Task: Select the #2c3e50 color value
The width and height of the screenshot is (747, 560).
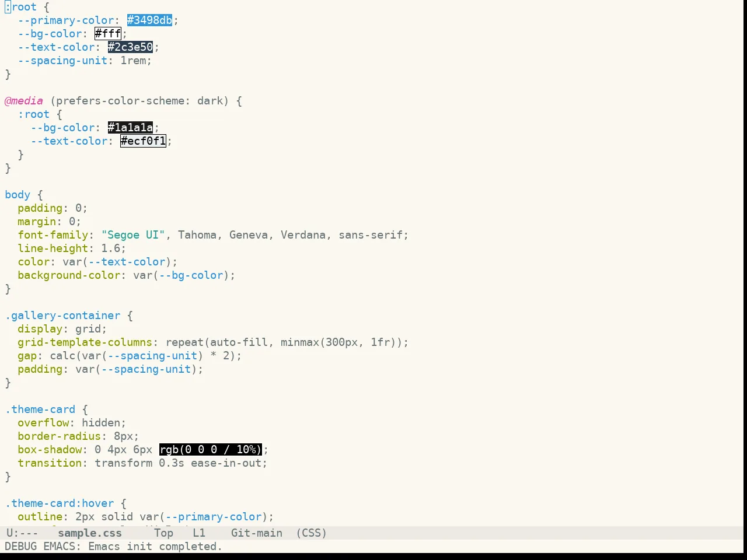Action: pos(130,47)
